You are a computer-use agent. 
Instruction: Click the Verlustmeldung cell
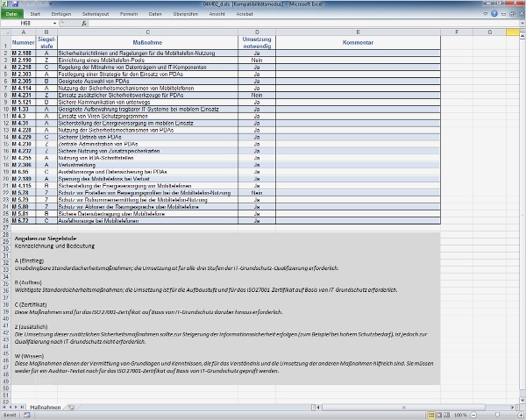pyautogui.click(x=147, y=165)
